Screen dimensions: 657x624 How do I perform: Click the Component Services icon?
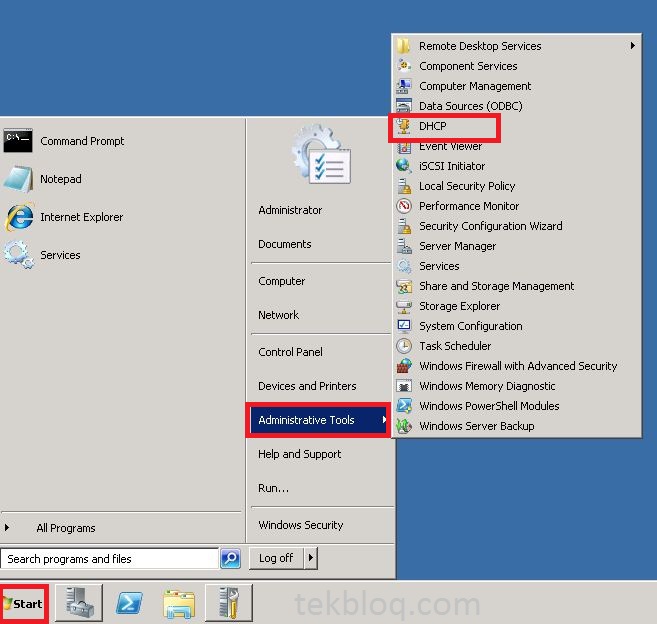tap(404, 66)
